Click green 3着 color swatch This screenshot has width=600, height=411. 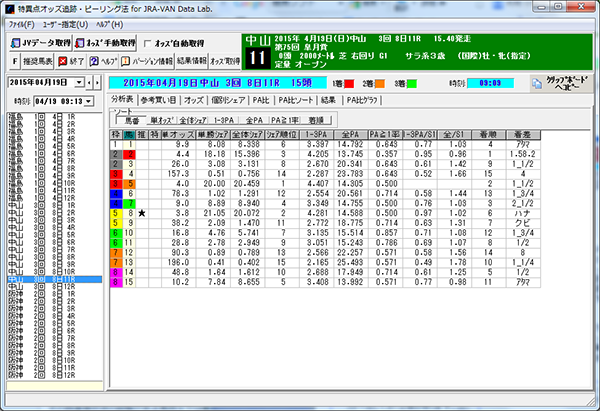411,83
